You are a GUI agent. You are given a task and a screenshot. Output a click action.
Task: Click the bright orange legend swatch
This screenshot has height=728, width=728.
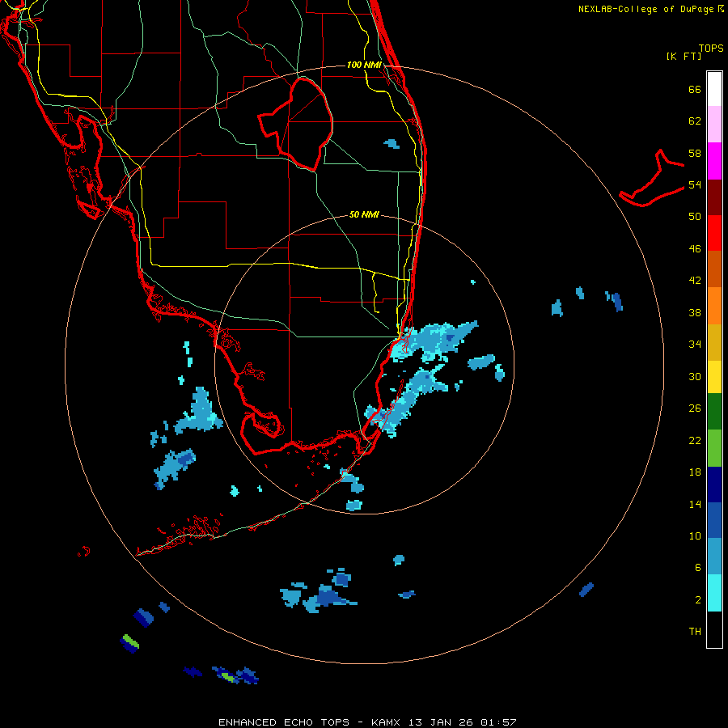[714, 306]
